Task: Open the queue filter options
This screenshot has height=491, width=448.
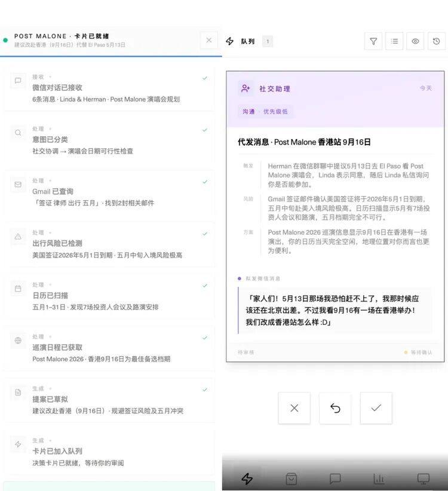Action: tap(373, 41)
